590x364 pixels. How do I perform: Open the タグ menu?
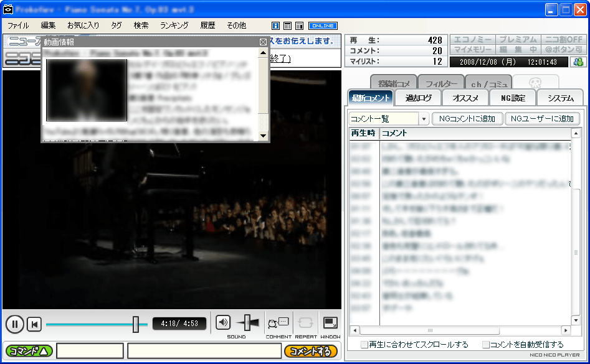coord(117,26)
